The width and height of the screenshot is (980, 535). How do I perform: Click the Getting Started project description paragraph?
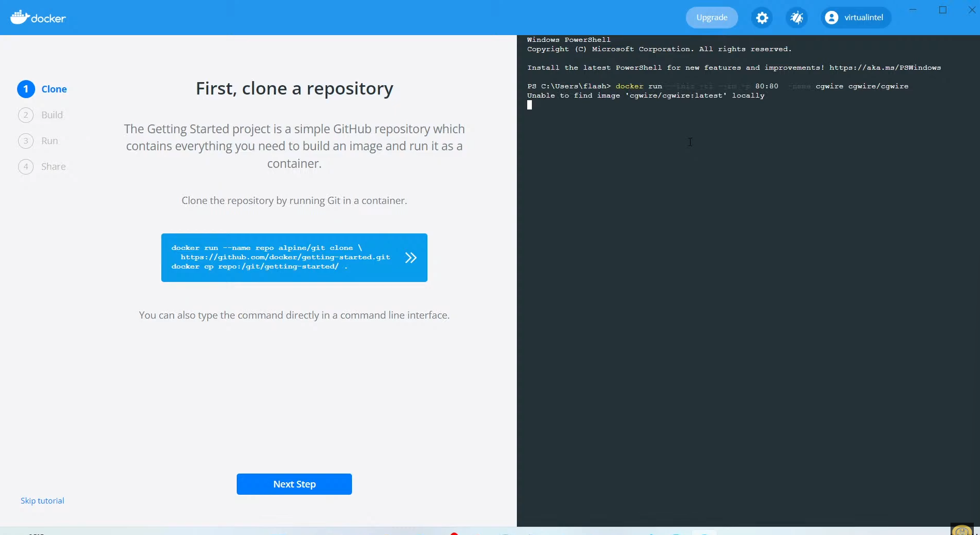(294, 146)
